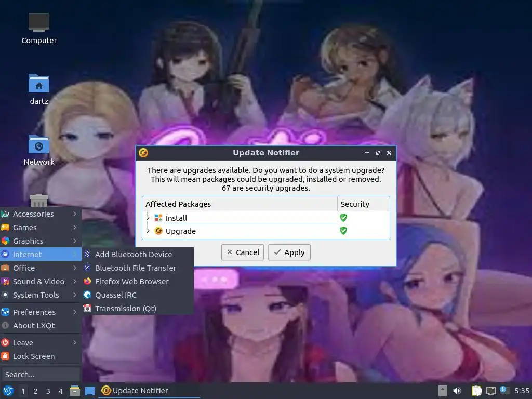
Task: Open the Leave submenu
Action: (41, 343)
